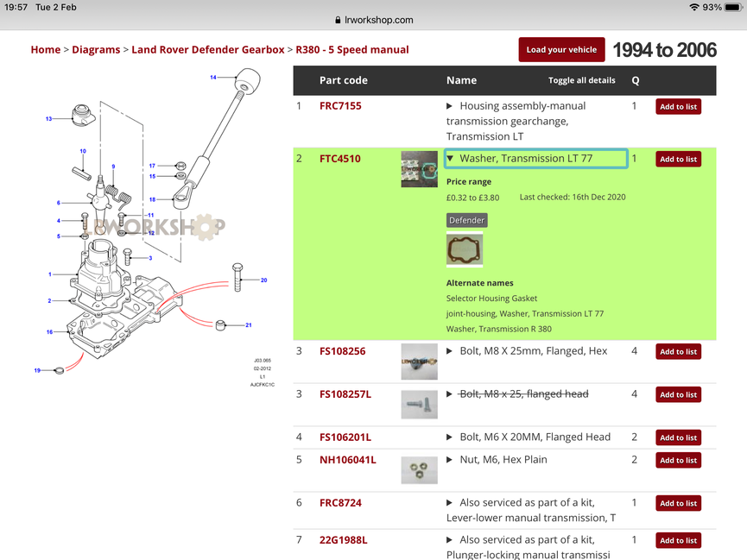Viewport: 747px width, 560px height.
Task: Expand Bolt, M6 X 20MM, Flanged Head details
Action: click(449, 437)
